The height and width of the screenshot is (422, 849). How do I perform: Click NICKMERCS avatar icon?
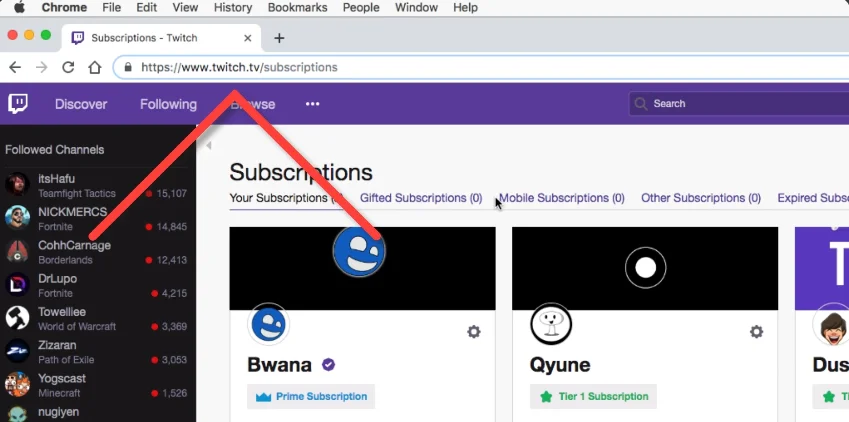(17, 218)
